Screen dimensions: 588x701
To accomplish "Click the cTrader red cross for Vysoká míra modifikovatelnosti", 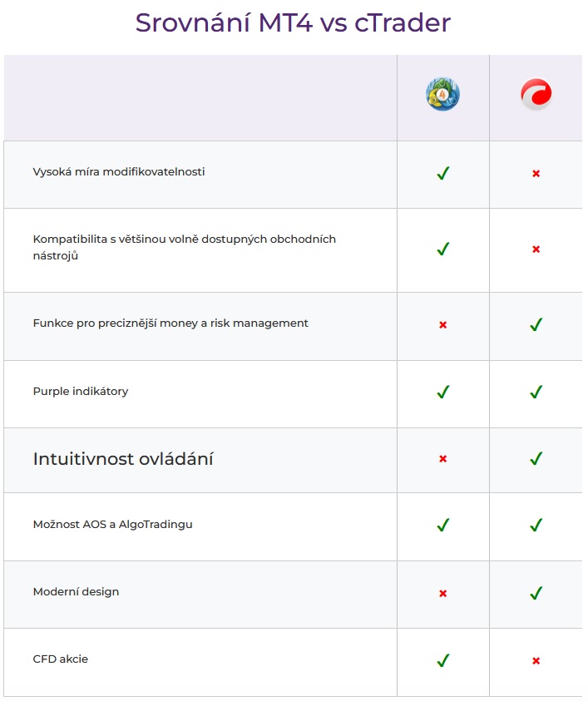I will pos(536,174).
